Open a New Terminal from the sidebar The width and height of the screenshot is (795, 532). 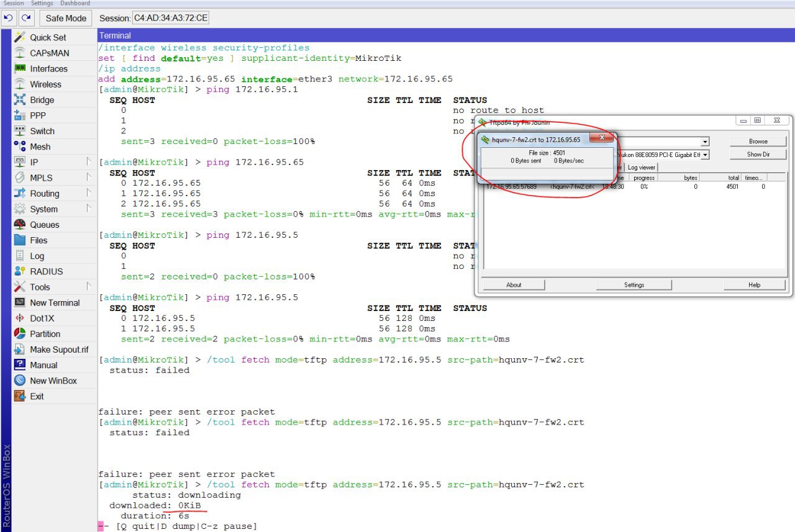click(x=55, y=302)
